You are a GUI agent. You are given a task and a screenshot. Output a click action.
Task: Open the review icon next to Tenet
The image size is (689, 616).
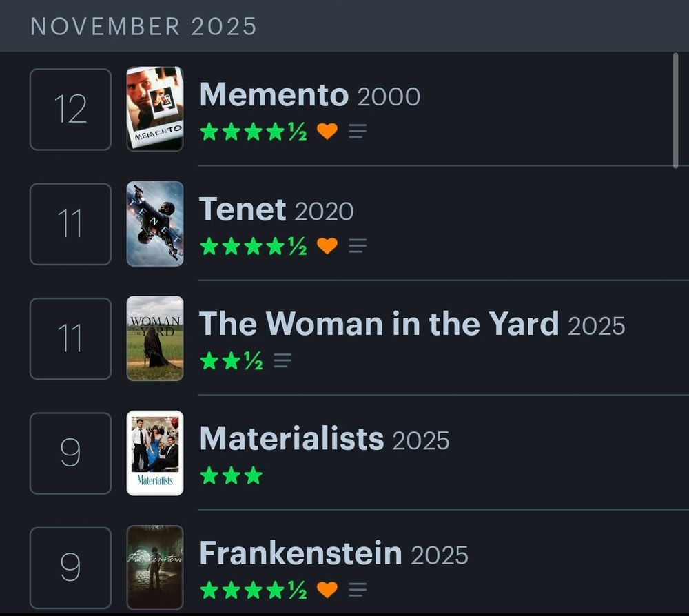[357, 246]
